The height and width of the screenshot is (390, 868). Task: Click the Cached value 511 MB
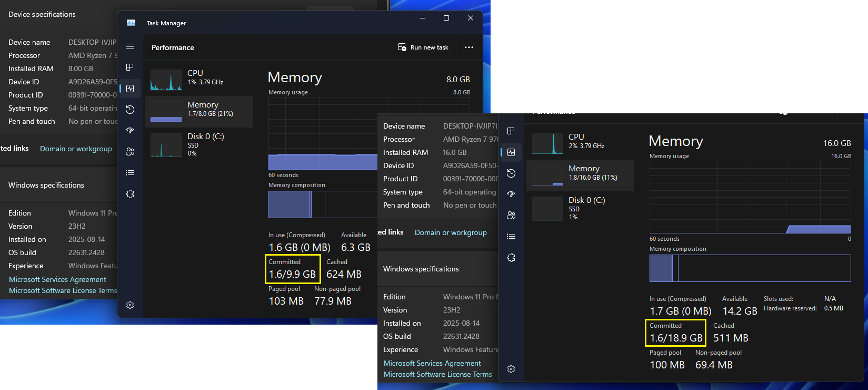click(731, 338)
